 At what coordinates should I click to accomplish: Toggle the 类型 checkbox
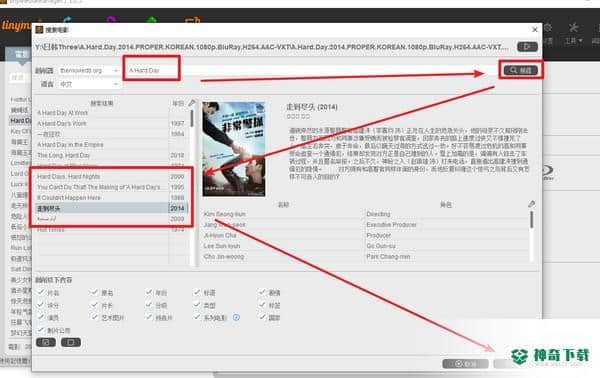click(x=197, y=305)
